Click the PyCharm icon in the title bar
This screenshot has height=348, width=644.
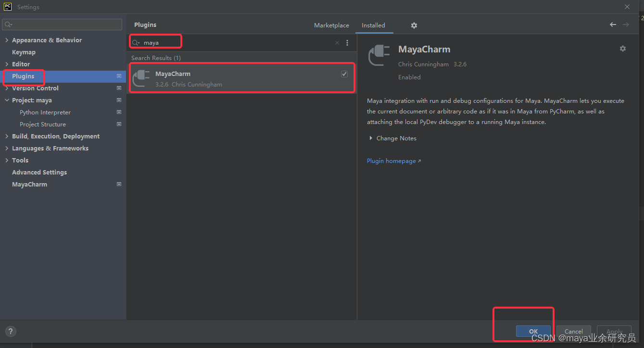pyautogui.click(x=7, y=6)
